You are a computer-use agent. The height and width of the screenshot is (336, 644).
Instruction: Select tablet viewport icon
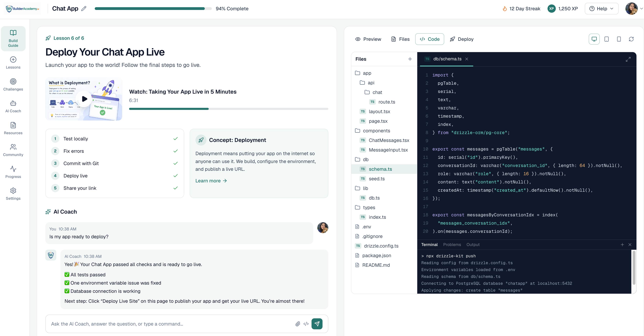tap(607, 39)
